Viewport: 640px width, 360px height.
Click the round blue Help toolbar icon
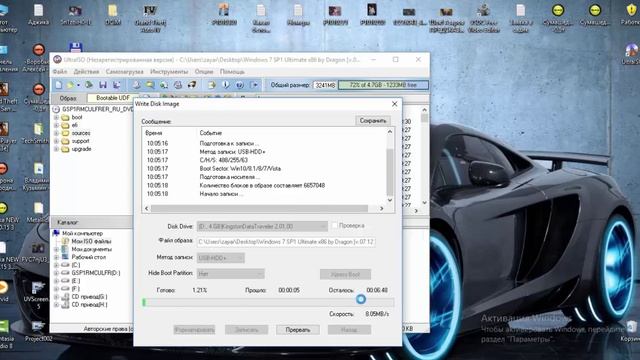click(x=240, y=85)
